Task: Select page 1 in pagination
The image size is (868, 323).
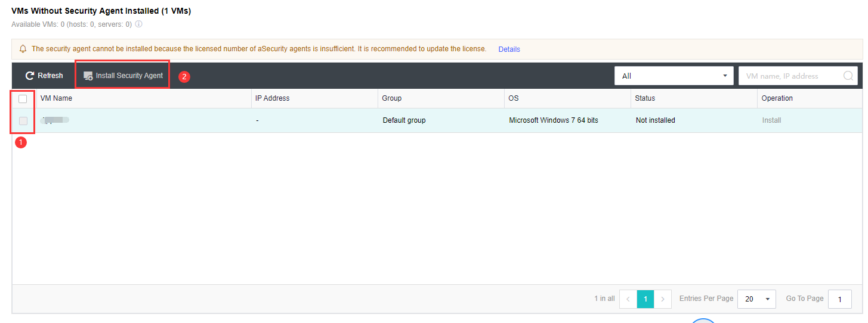Action: [x=645, y=299]
